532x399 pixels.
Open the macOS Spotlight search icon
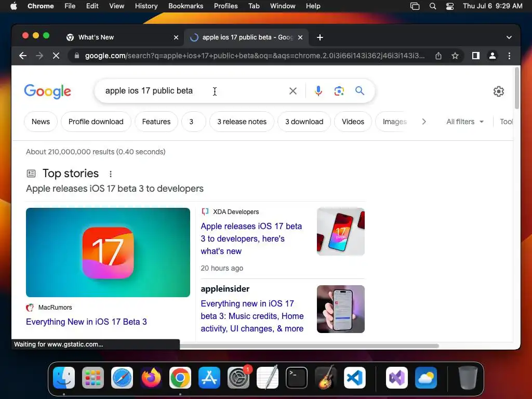coord(433,6)
